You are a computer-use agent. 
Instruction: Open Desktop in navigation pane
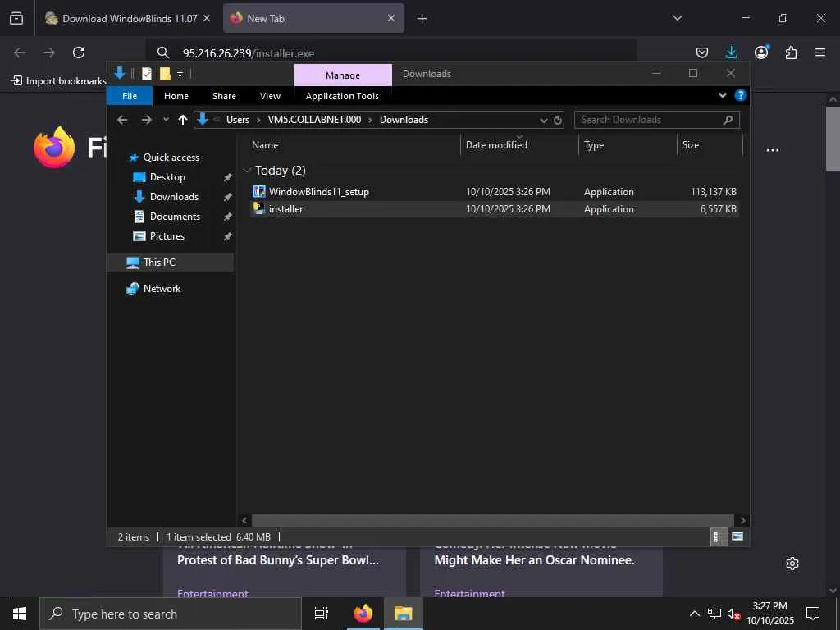pyautogui.click(x=167, y=177)
